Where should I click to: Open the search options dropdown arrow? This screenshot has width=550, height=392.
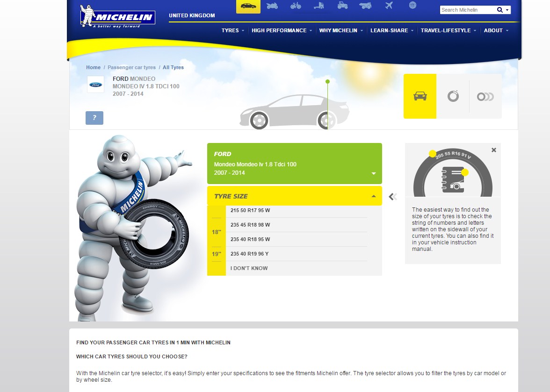[x=507, y=10]
